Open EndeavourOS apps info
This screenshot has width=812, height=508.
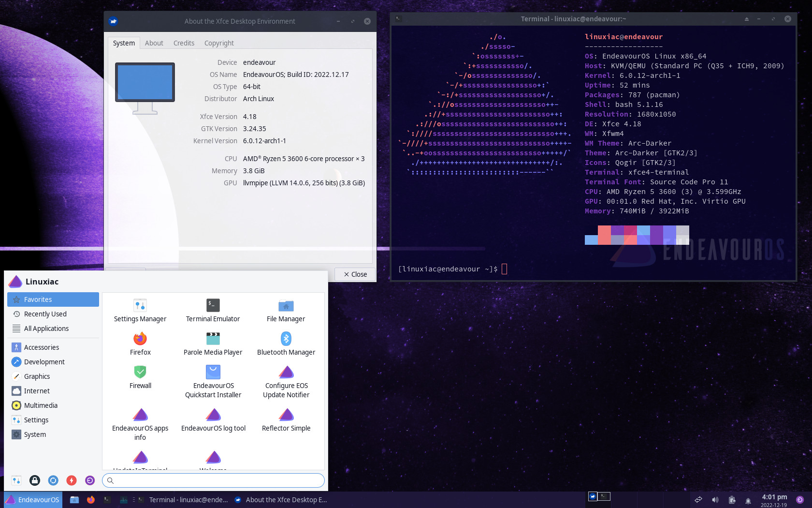[x=140, y=424]
